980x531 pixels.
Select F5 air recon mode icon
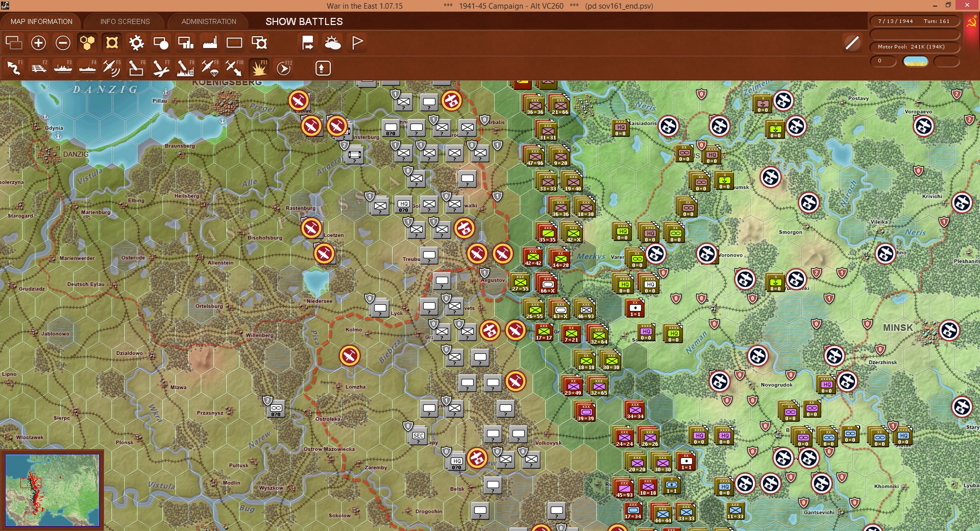click(x=112, y=68)
